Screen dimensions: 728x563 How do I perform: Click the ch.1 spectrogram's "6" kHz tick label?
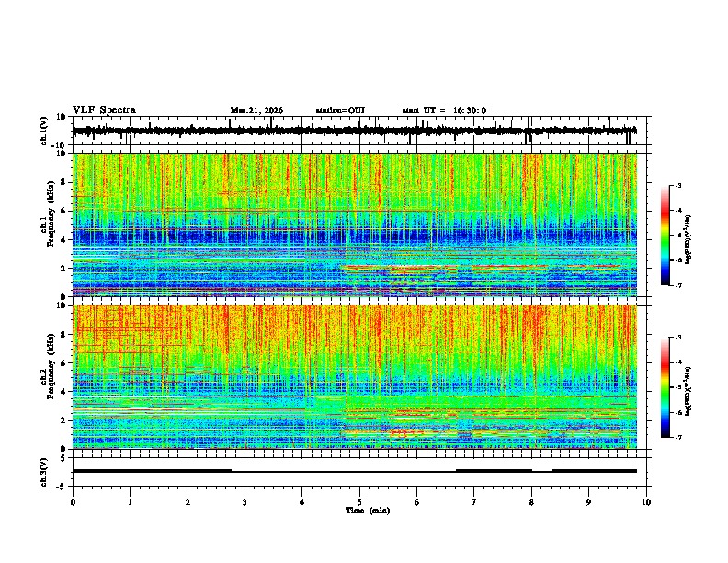coord(65,211)
